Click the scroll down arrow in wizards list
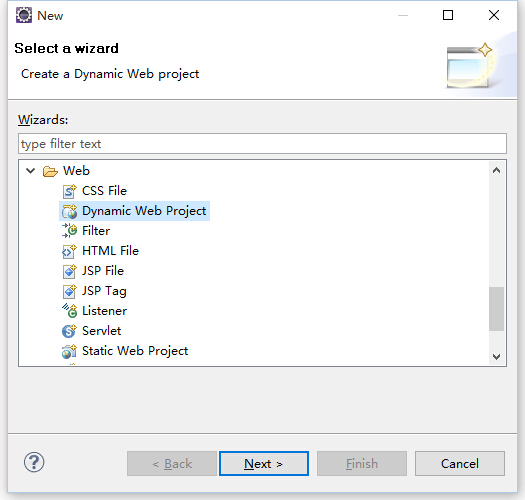The image size is (525, 500). (x=497, y=357)
